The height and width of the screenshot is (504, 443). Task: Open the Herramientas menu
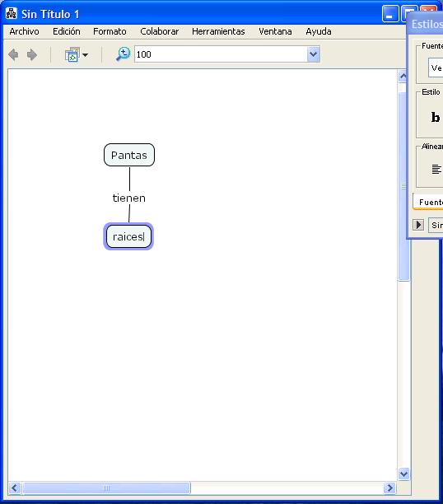point(218,31)
